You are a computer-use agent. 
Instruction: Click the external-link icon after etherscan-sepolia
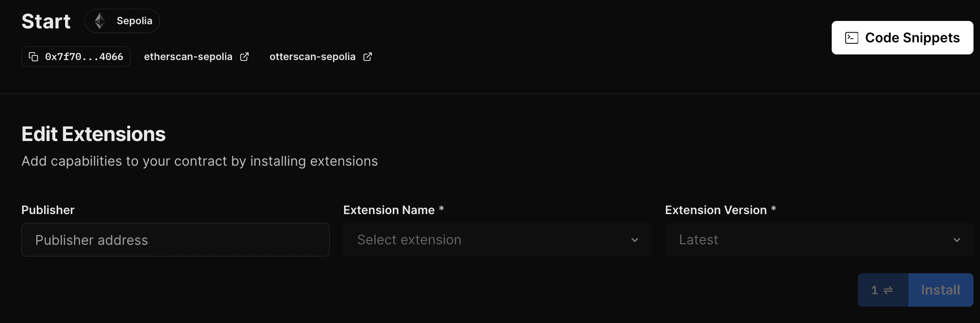pyautogui.click(x=245, y=57)
